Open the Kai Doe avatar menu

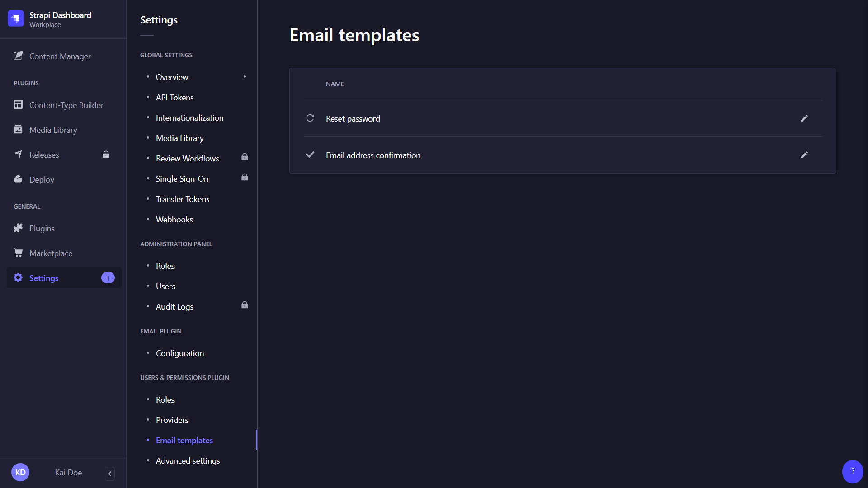coord(20,472)
